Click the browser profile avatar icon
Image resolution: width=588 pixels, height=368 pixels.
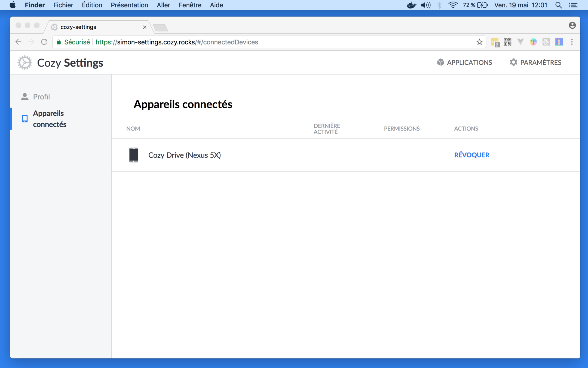[572, 25]
